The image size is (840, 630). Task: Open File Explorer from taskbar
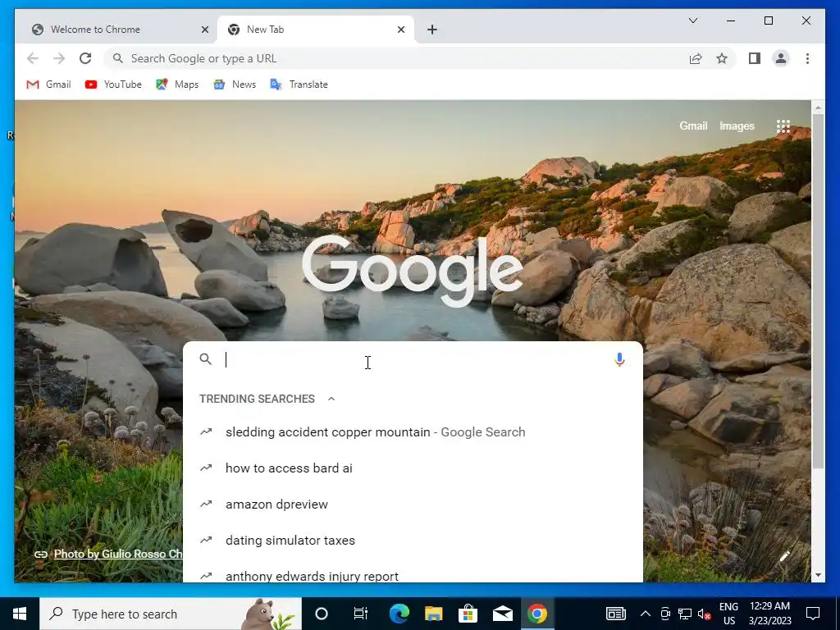433,614
